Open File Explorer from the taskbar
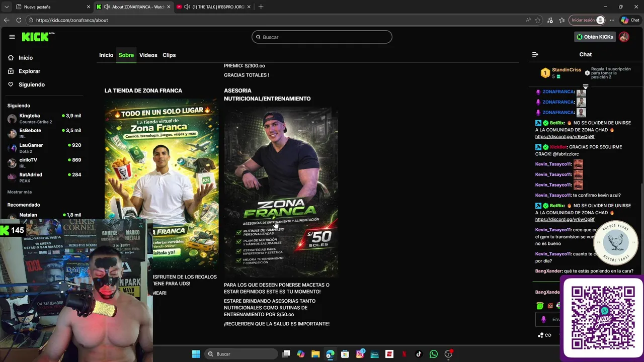 [x=315, y=354]
